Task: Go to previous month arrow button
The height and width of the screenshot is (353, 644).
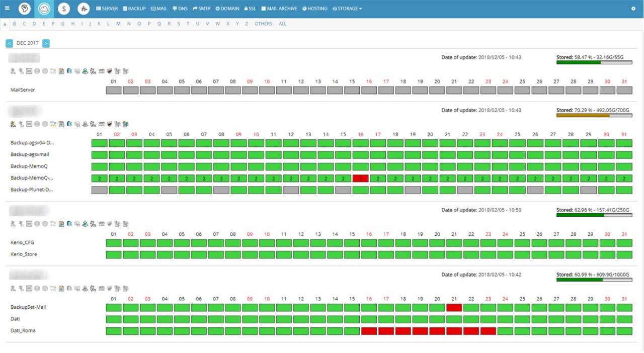Action: (9, 43)
